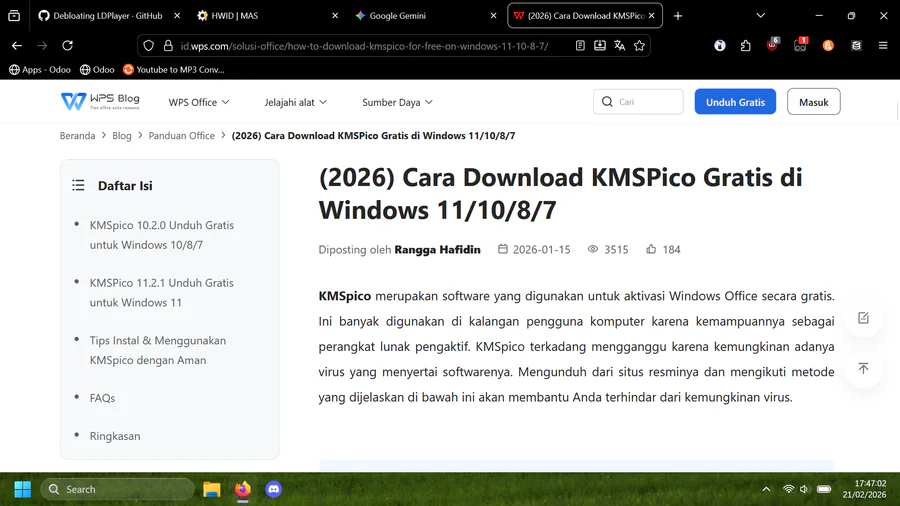Go to Blog breadcrumb
900x506 pixels.
pos(122,135)
